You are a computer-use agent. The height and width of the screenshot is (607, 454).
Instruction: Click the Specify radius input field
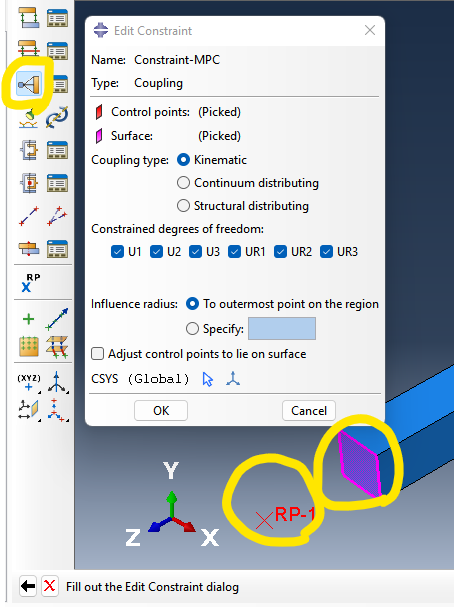coord(282,328)
